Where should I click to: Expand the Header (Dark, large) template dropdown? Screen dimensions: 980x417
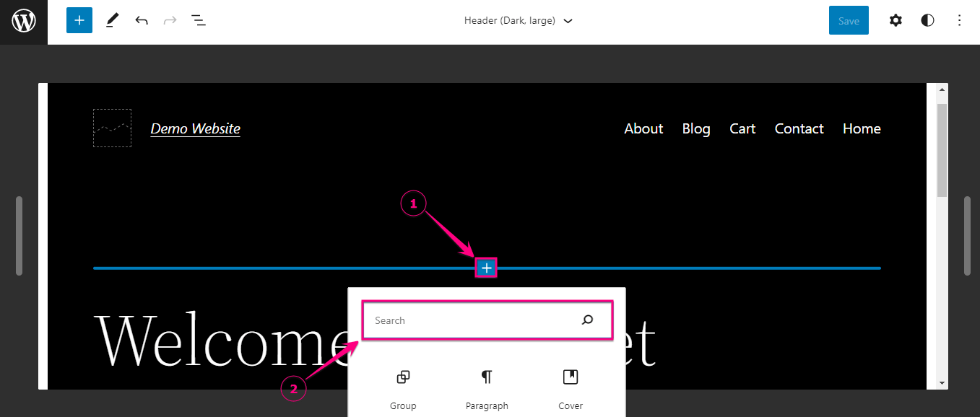pyautogui.click(x=518, y=21)
